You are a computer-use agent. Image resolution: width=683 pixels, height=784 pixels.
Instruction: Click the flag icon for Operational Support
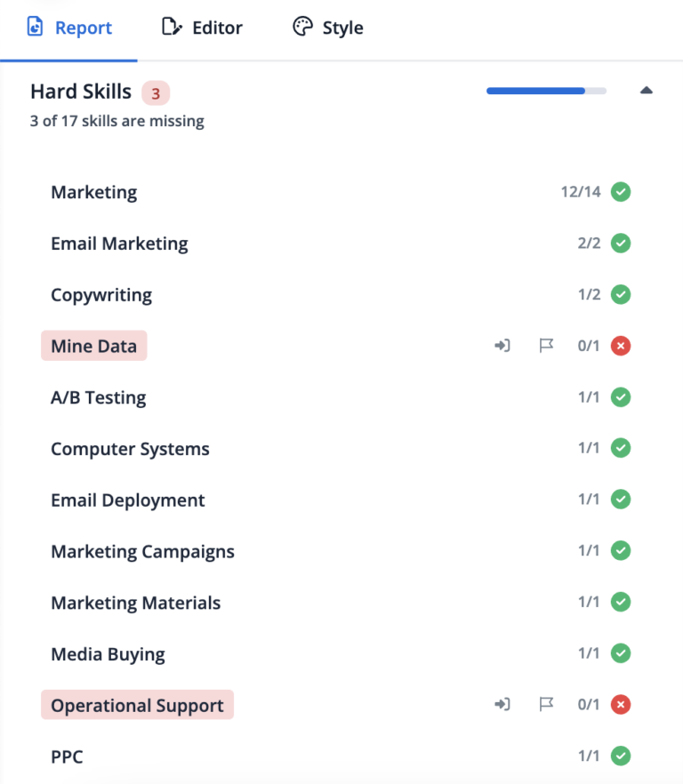[x=546, y=705]
